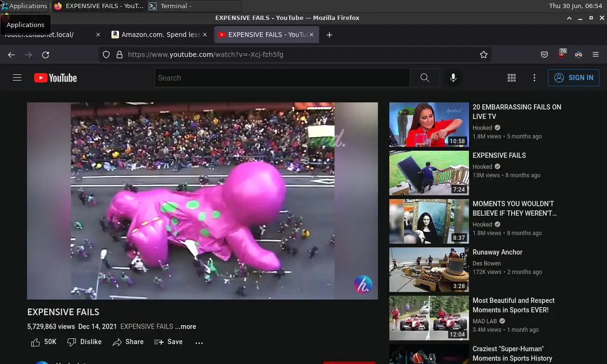Open Pocket save icon

pos(544,55)
